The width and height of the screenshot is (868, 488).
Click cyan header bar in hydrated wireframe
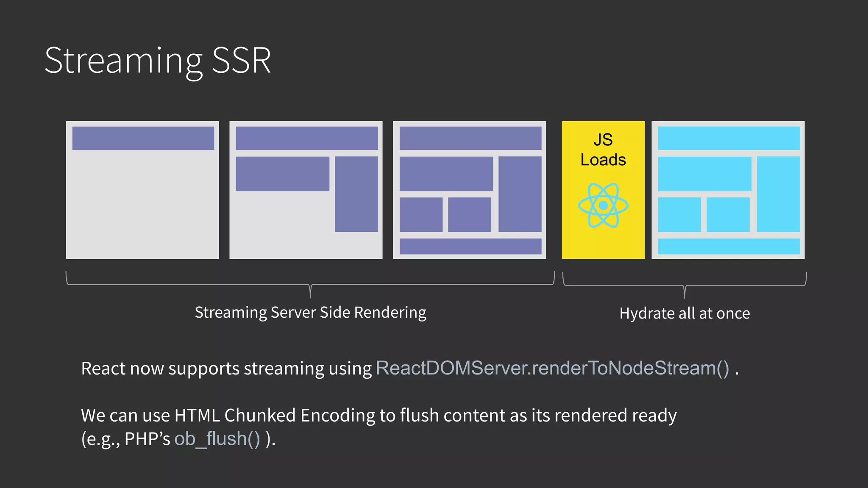click(x=729, y=138)
